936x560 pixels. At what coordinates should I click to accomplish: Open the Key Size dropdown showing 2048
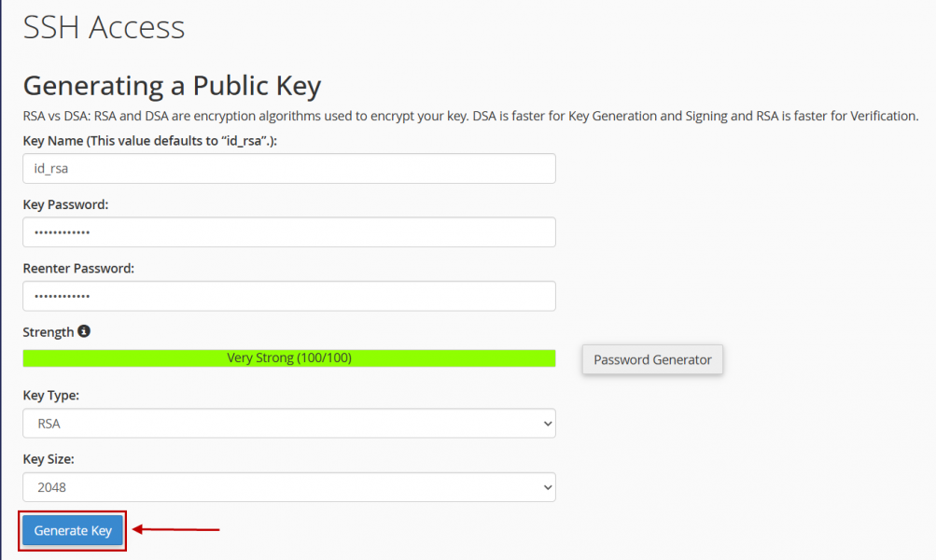tap(289, 487)
